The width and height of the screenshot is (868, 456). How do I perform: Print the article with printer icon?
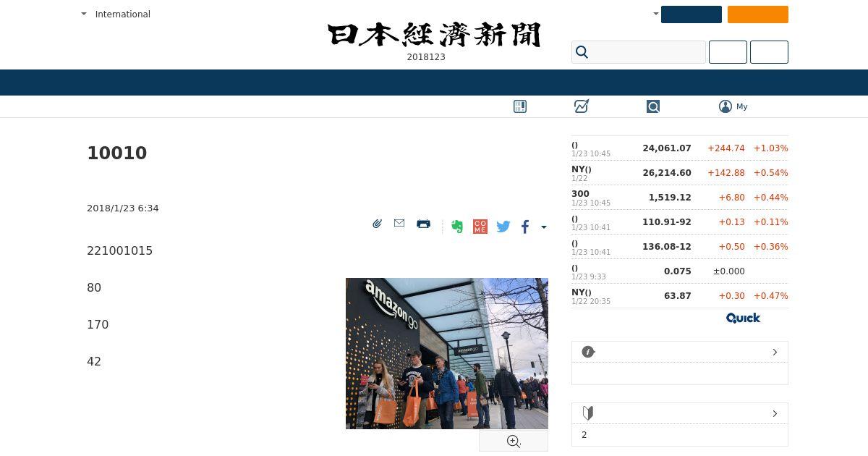[424, 224]
